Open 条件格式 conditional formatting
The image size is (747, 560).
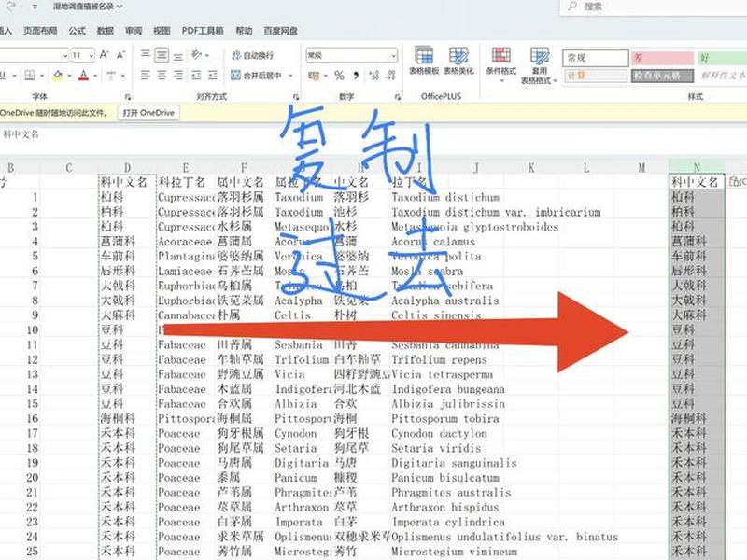point(501,64)
